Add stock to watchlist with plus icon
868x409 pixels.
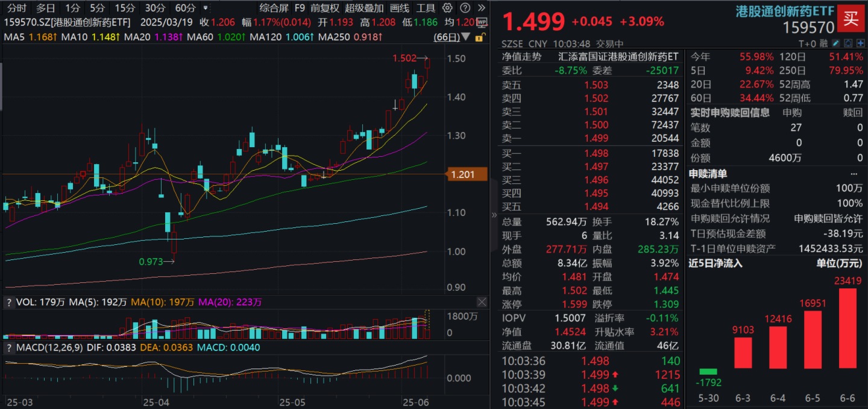[861, 43]
